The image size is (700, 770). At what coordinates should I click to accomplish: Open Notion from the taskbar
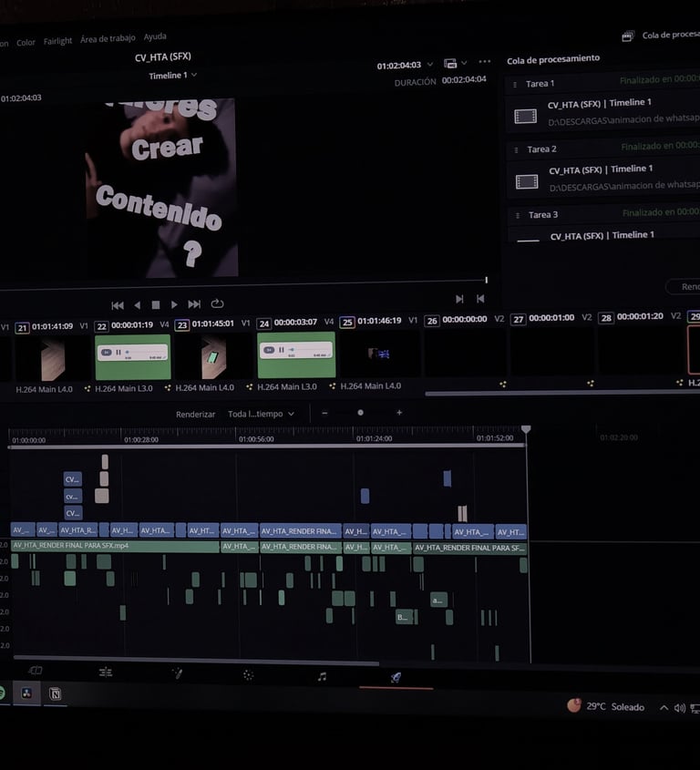tap(55, 693)
